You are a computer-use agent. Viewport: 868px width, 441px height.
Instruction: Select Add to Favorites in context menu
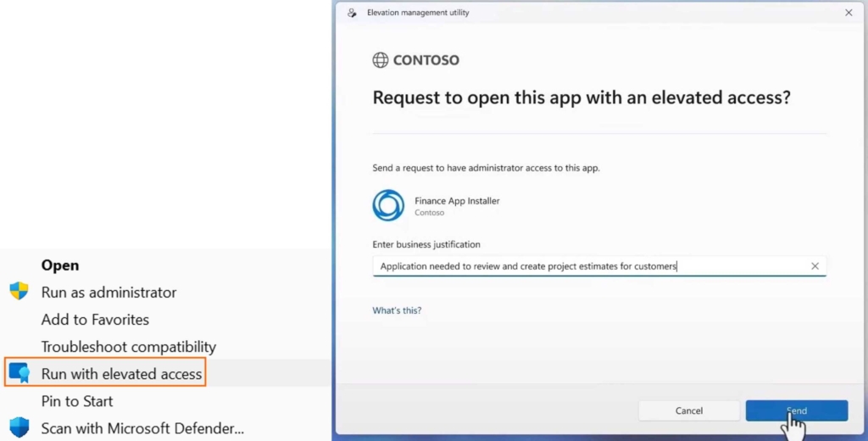click(95, 320)
